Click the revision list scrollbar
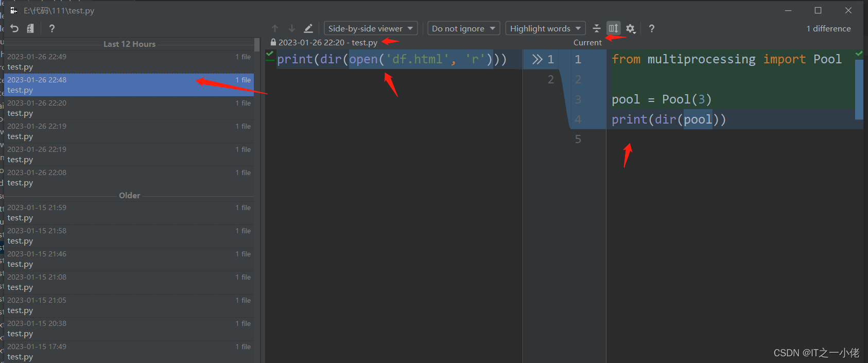Image resolution: width=868 pixels, height=363 pixels. coord(257,44)
